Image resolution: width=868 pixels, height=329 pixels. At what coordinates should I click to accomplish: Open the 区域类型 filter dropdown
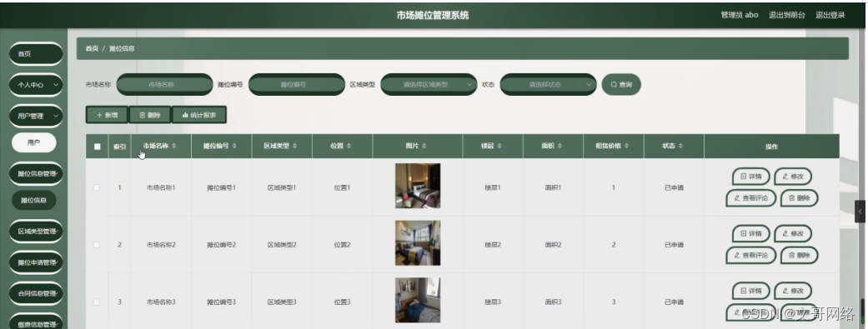click(x=429, y=85)
